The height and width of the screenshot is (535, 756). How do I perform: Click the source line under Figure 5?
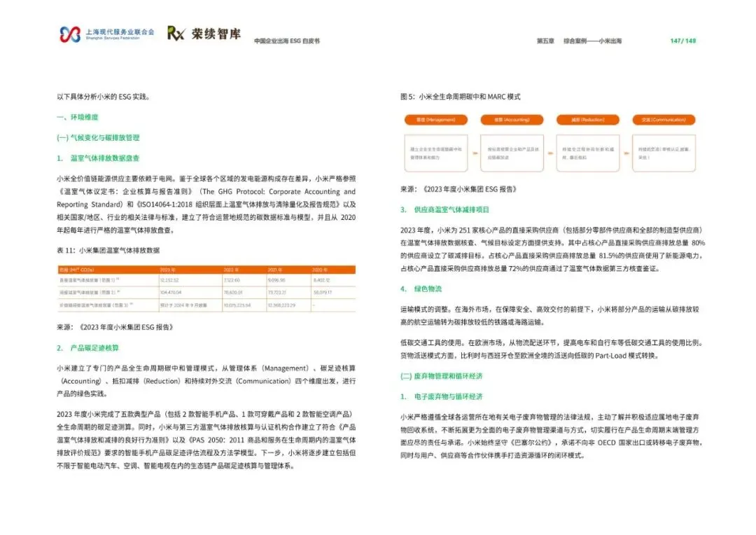458,188
